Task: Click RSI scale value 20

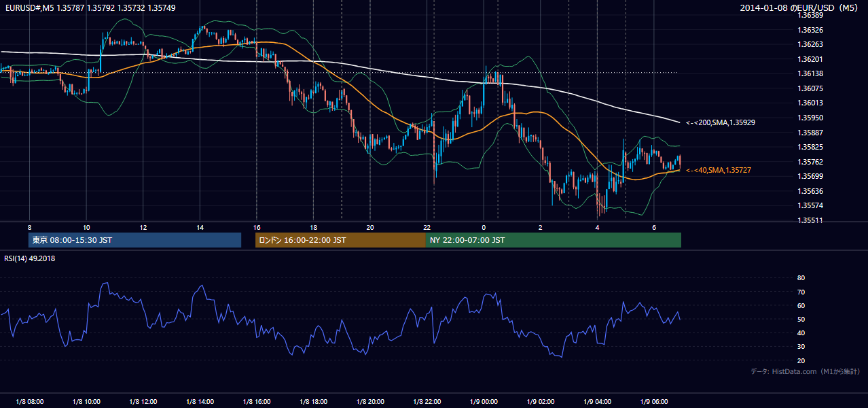Action: pos(801,360)
